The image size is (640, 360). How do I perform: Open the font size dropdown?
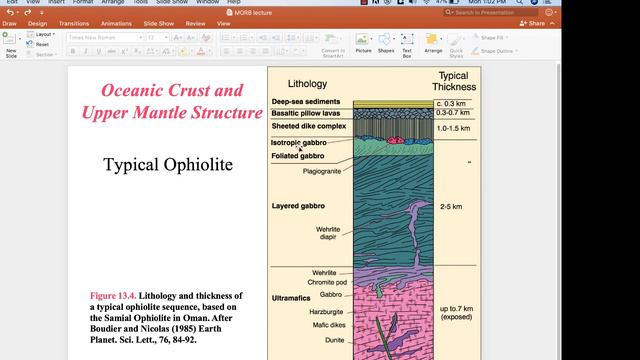click(166, 38)
